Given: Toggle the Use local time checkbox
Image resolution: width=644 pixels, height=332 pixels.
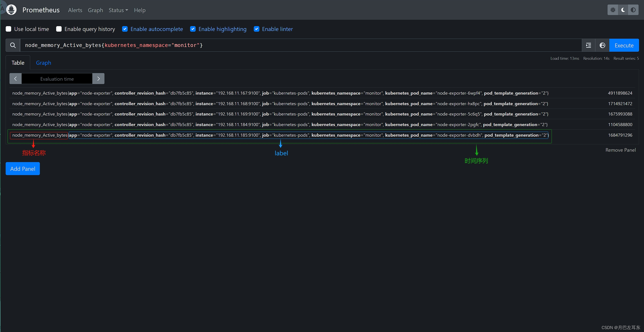Looking at the screenshot, I should pyautogui.click(x=9, y=29).
